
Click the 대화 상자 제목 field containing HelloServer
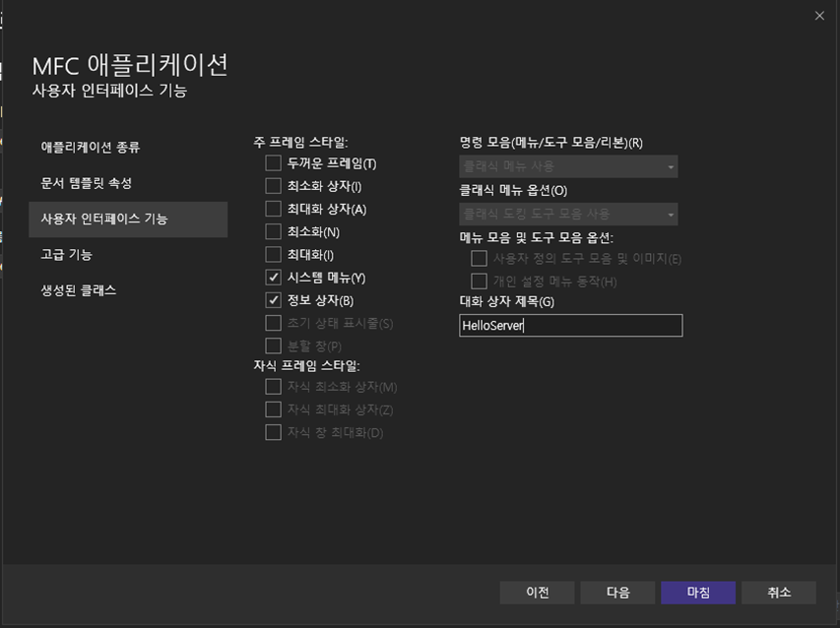[x=571, y=326]
